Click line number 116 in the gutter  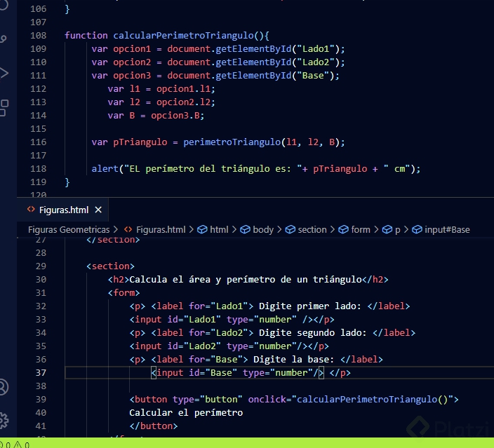pyautogui.click(x=38, y=142)
